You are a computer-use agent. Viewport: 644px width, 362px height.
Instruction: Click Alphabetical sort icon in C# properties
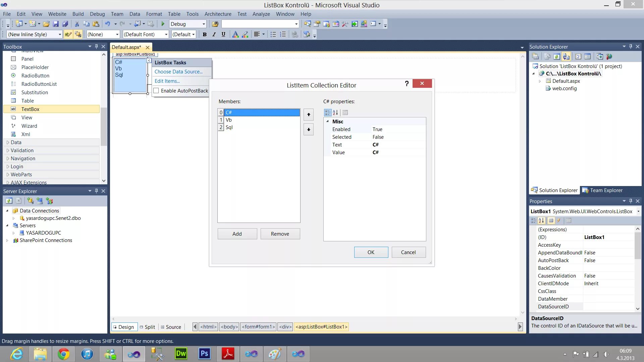pyautogui.click(x=335, y=113)
